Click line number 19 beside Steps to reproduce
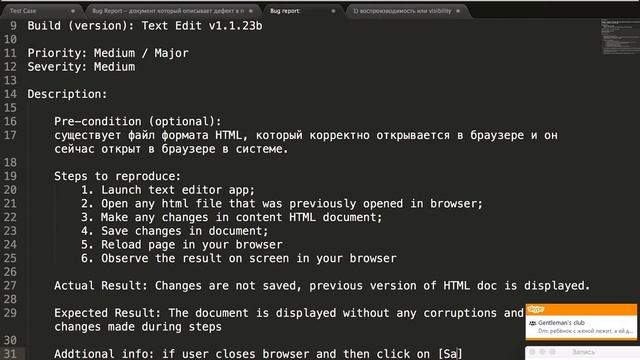The width and height of the screenshot is (640, 360). coord(10,176)
